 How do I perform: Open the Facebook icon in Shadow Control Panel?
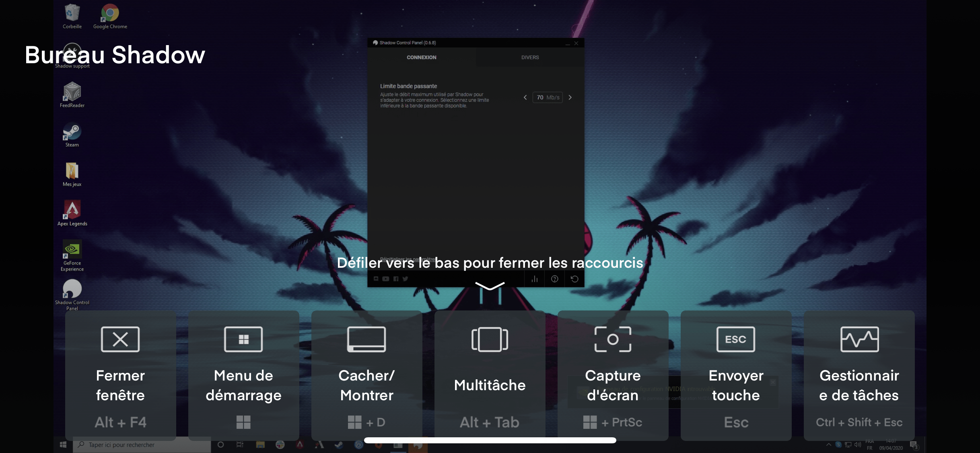[395, 279]
